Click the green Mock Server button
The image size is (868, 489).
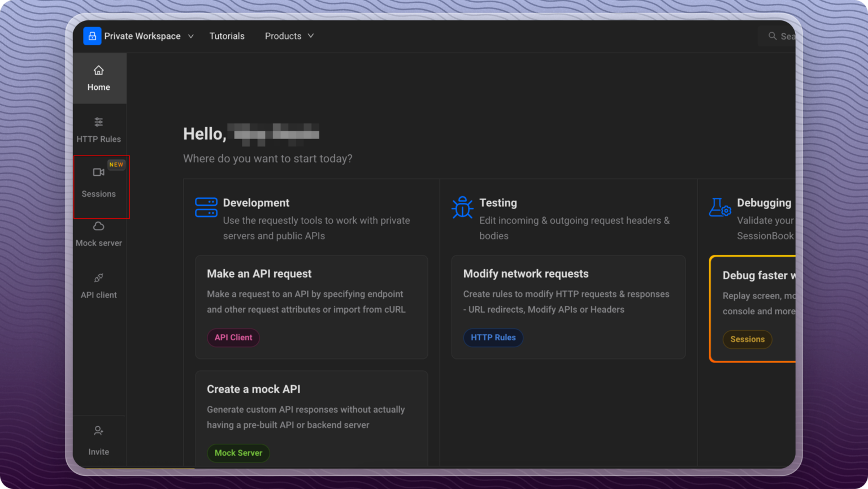(238, 453)
